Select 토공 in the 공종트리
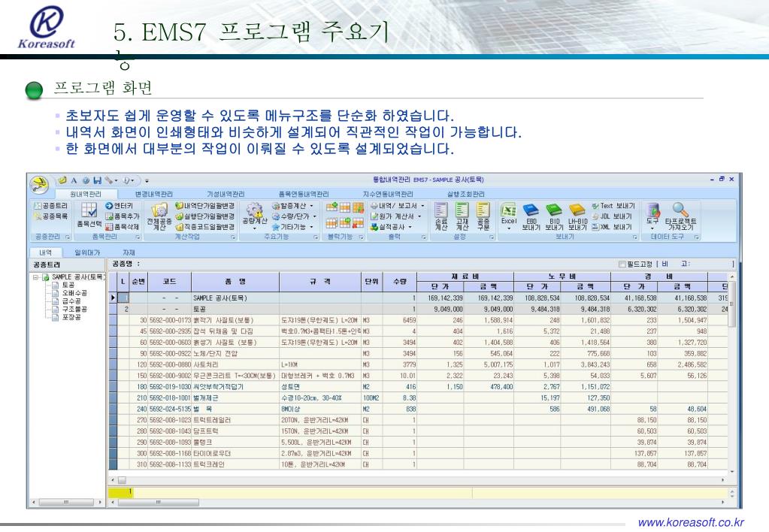 click(x=68, y=285)
